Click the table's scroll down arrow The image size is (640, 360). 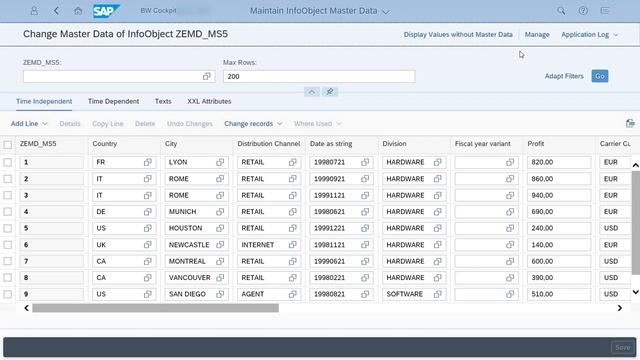click(636, 291)
